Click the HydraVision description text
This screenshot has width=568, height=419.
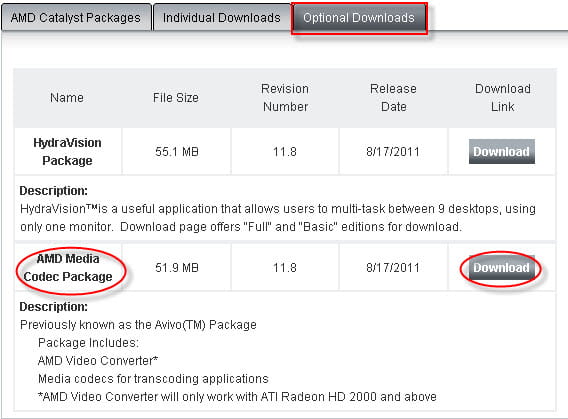pos(278,218)
